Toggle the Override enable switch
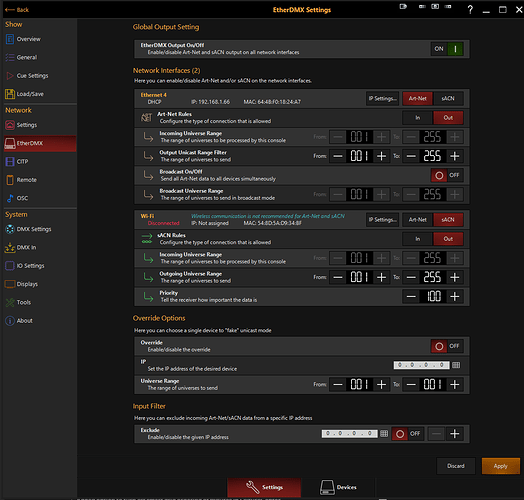 [447, 346]
